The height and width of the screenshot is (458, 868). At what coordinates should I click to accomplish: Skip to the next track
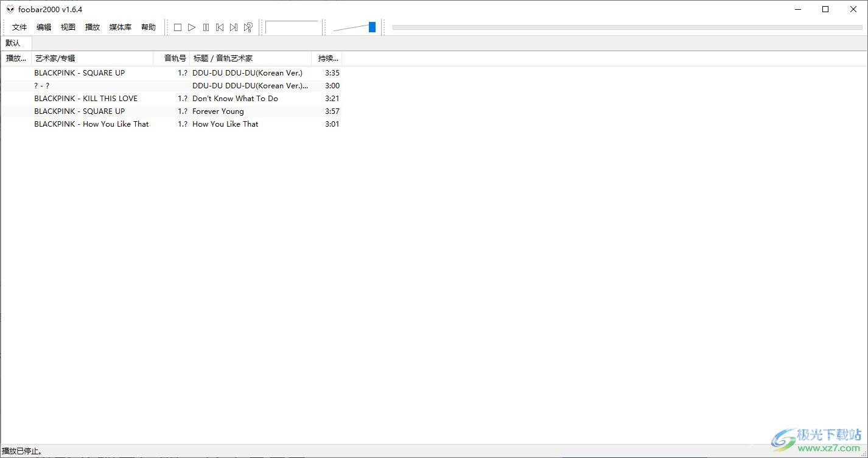[234, 27]
